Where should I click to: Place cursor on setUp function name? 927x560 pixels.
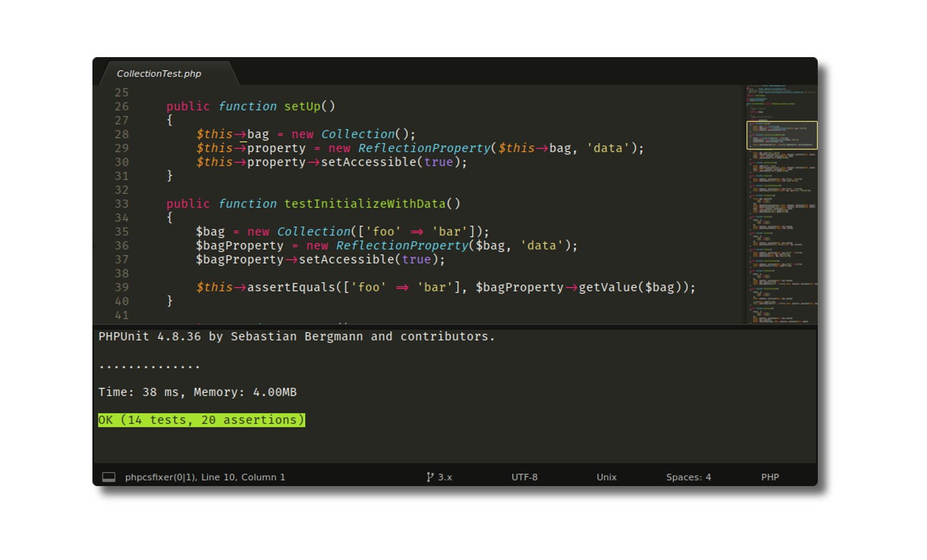(x=302, y=106)
